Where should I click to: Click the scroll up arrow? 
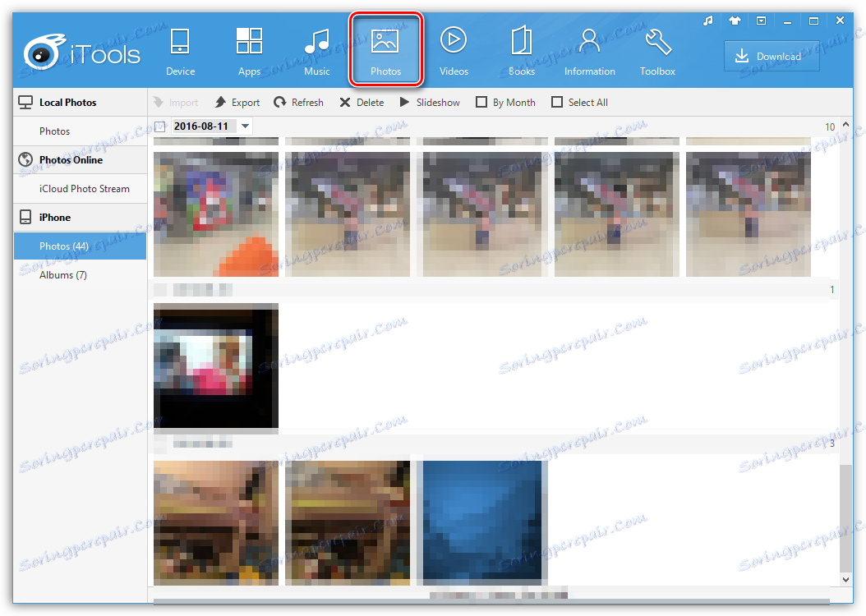point(845,125)
